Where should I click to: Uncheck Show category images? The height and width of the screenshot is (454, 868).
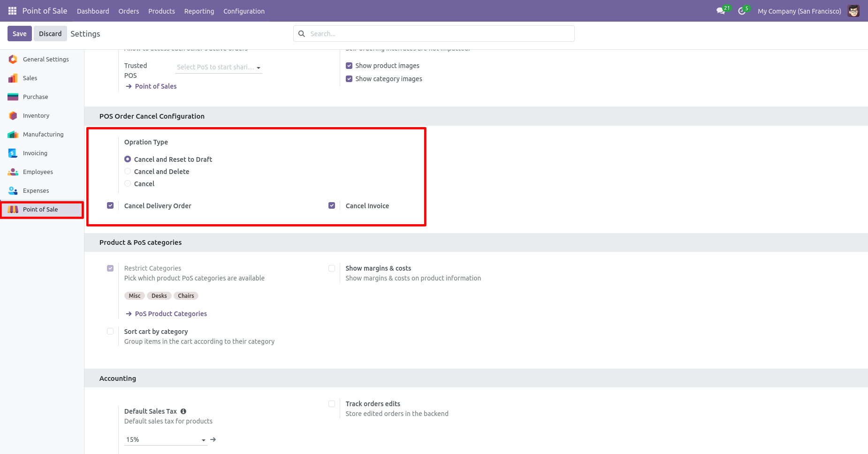[349, 79]
